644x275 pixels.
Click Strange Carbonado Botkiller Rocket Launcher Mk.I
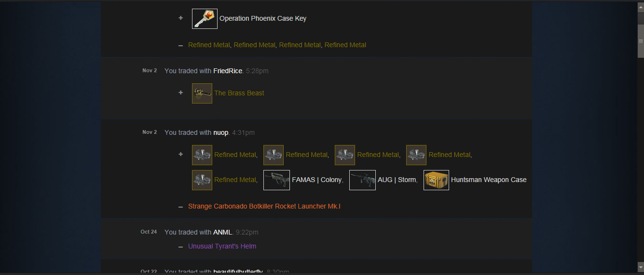264,206
